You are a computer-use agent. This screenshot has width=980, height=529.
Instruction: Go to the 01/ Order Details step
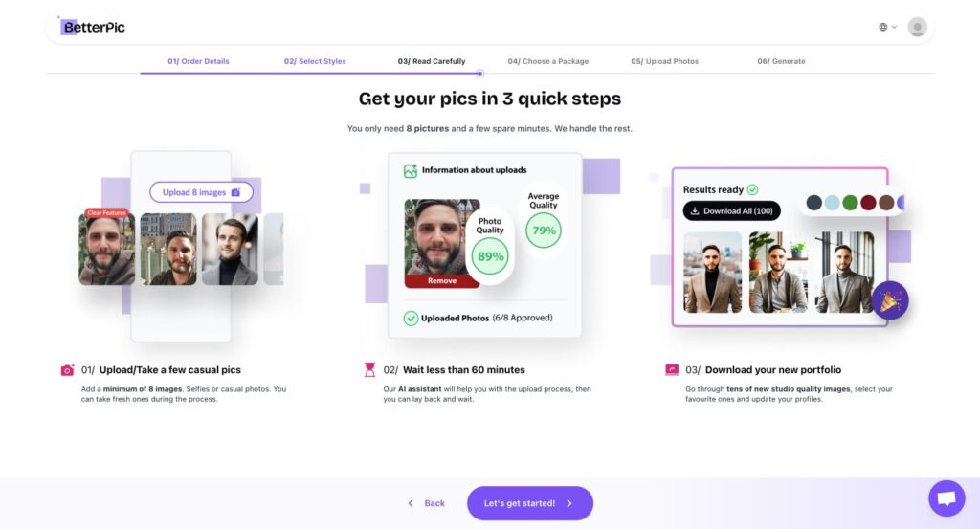click(198, 61)
